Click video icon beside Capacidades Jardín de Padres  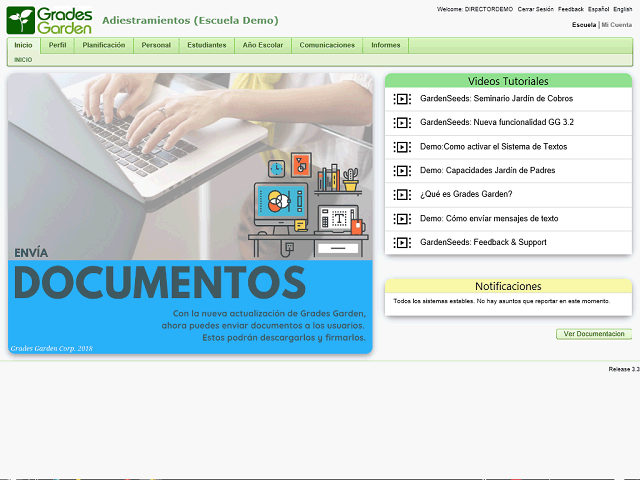(402, 171)
